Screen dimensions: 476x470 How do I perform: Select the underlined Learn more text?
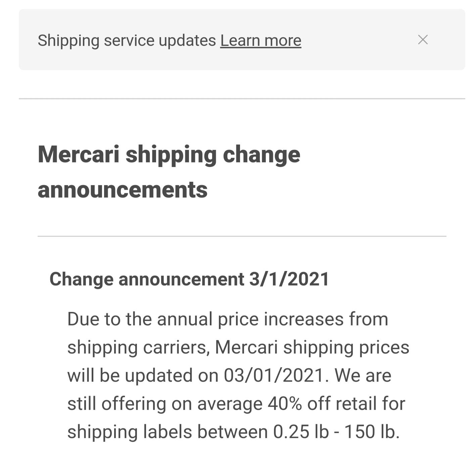point(261,40)
